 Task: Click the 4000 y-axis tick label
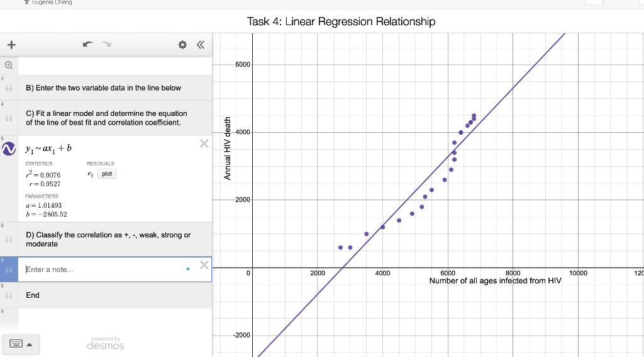242,132
